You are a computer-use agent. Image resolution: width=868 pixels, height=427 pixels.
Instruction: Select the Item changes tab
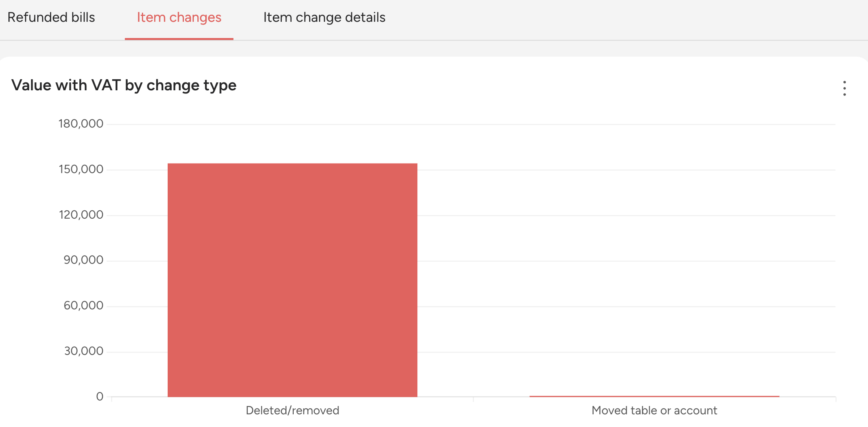(x=179, y=17)
